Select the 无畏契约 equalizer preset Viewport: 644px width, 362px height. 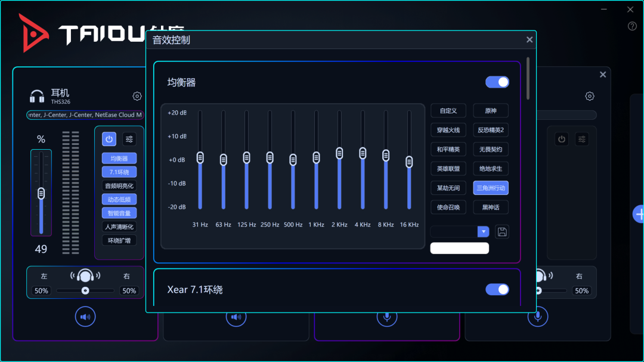(491, 149)
